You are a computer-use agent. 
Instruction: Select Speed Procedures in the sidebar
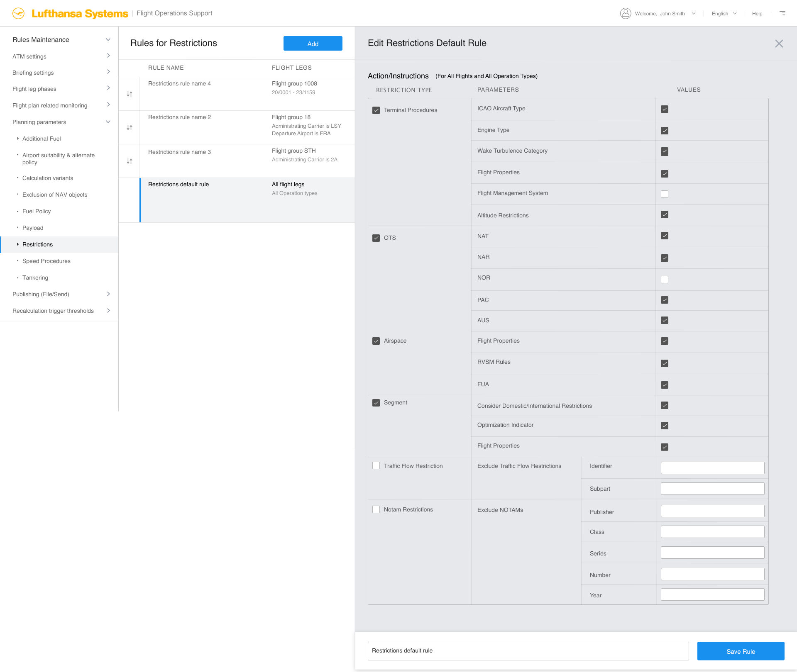(46, 261)
